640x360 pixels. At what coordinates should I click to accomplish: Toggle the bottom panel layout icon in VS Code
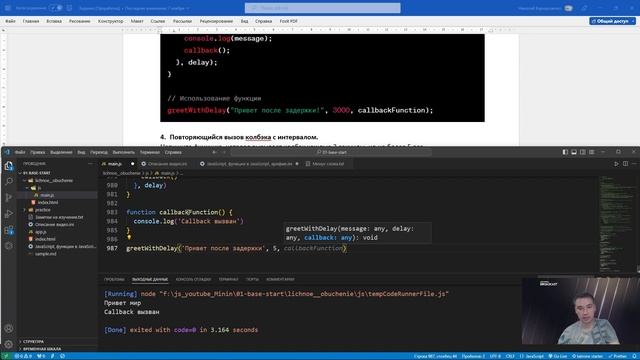pos(574,152)
